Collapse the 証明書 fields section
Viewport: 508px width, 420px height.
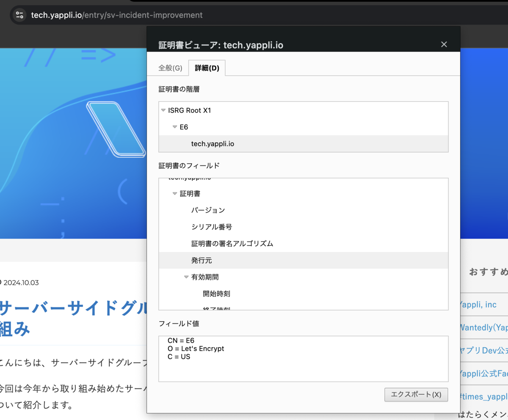click(175, 193)
